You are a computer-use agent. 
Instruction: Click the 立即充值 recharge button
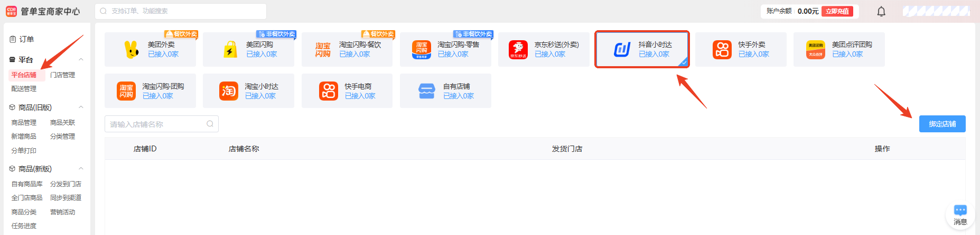click(x=837, y=11)
